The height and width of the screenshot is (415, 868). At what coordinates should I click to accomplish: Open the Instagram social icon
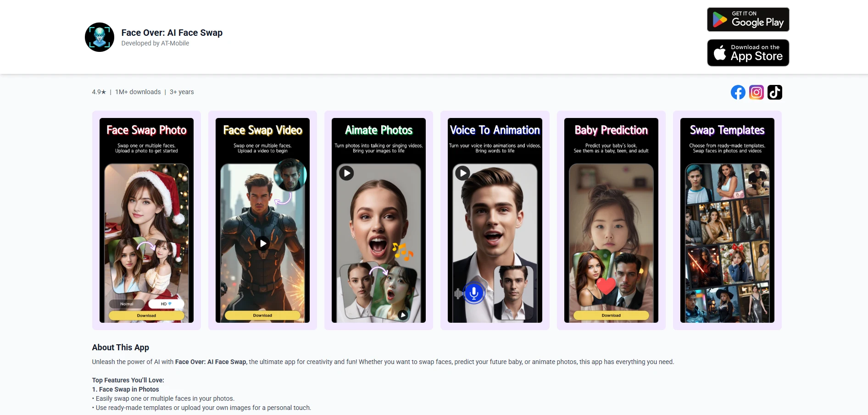pyautogui.click(x=756, y=92)
